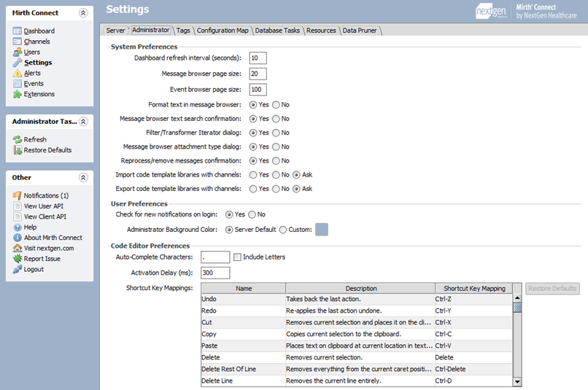Click the Event browser page size field
The width and height of the screenshot is (588, 390).
click(x=258, y=90)
